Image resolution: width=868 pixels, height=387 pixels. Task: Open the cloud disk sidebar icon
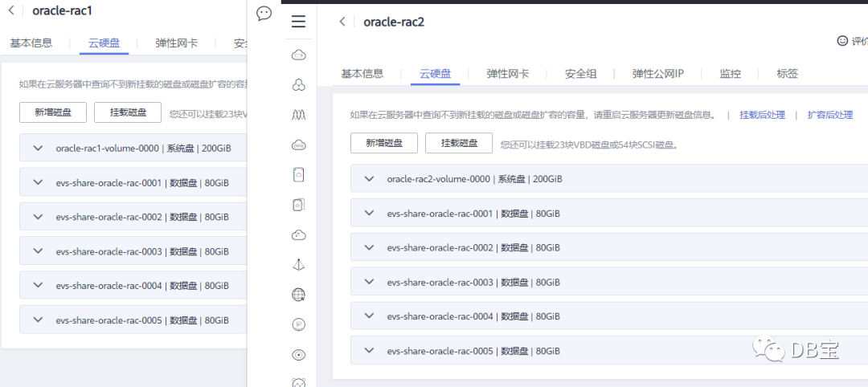(x=298, y=145)
